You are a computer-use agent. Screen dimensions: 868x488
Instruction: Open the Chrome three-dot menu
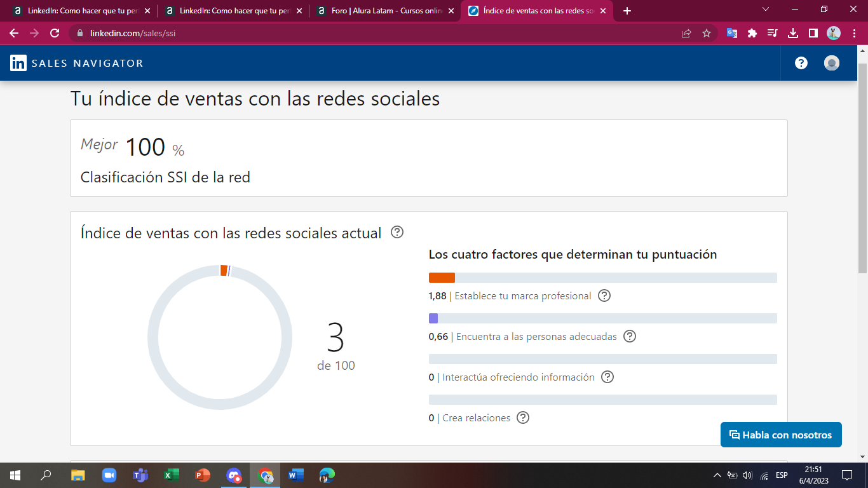click(x=853, y=33)
